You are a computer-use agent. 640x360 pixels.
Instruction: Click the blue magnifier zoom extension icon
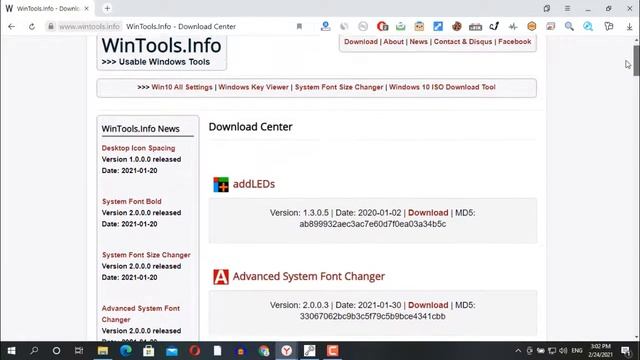pyautogui.click(x=588, y=27)
